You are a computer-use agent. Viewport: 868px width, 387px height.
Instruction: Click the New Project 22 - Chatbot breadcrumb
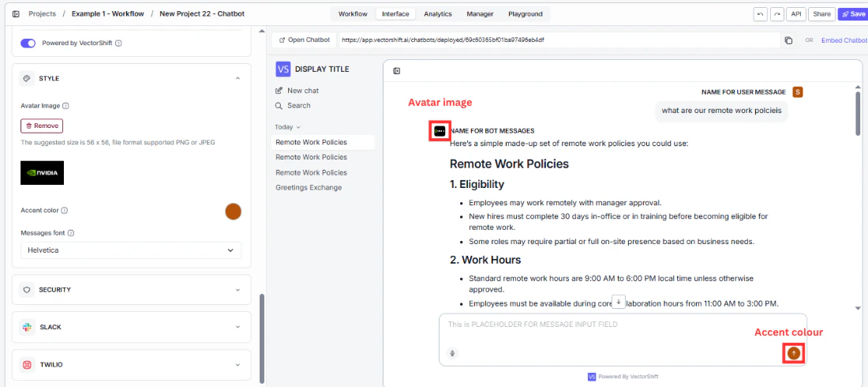[202, 14]
